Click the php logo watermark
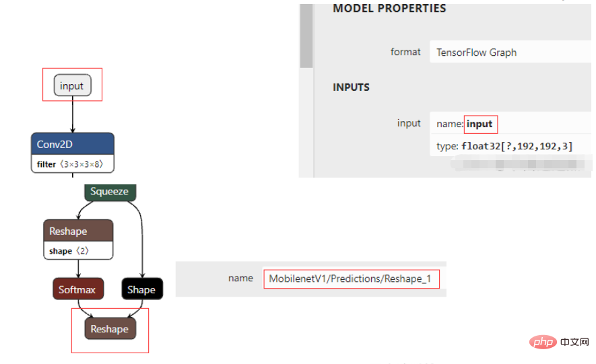 (x=543, y=342)
